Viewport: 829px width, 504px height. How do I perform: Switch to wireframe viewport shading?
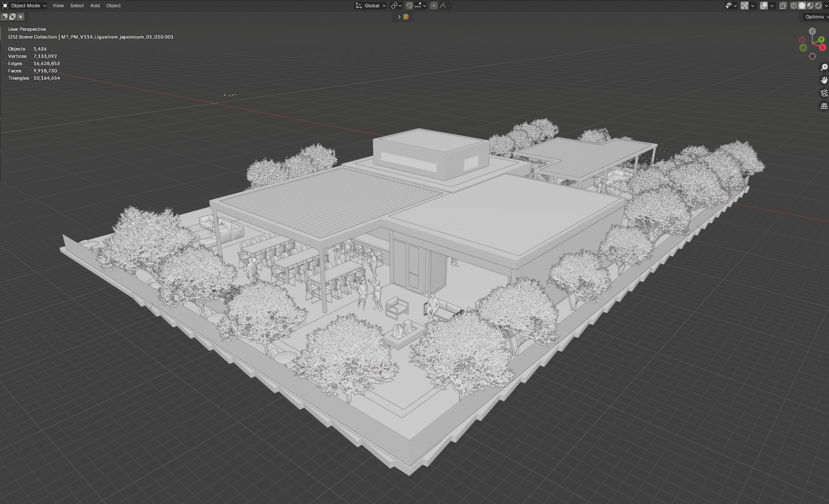tap(794, 6)
